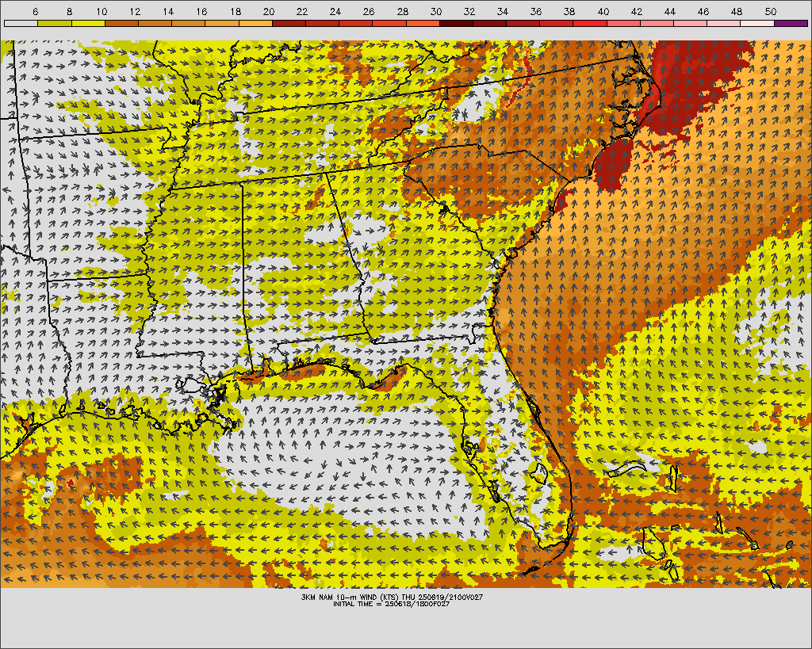Pick legend swatch between 24 and 26
812x649 pixels.
(356, 23)
